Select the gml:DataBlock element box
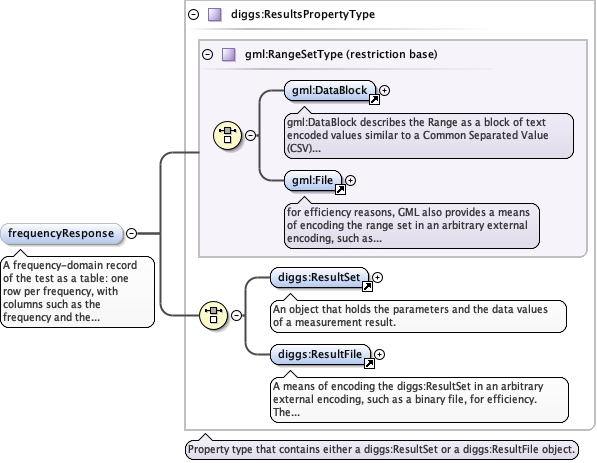This screenshot has width=597, height=463. point(330,91)
